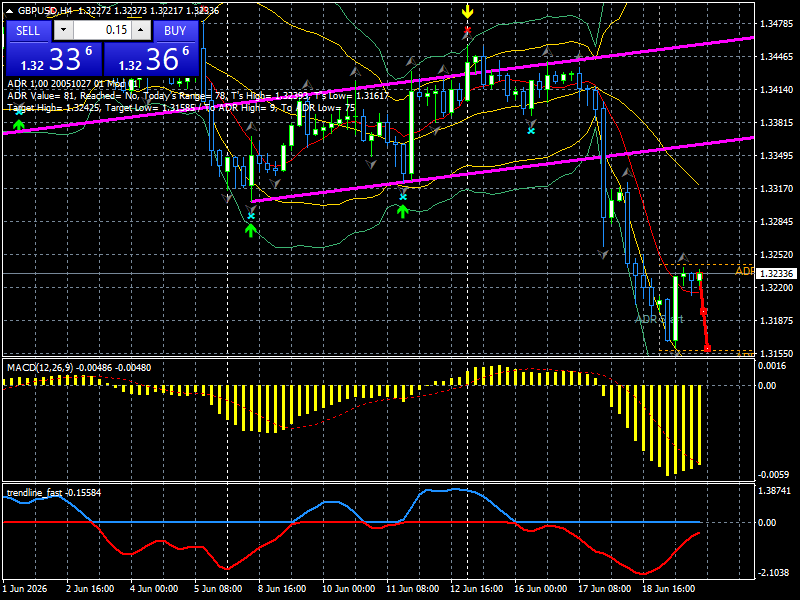Click MACD scale value 0.0016
The width and height of the screenshot is (800, 600).
[x=772, y=366]
